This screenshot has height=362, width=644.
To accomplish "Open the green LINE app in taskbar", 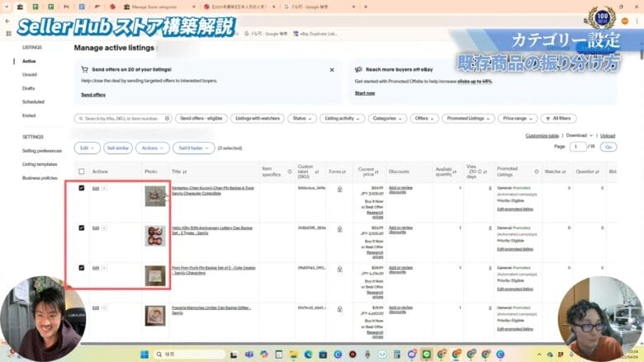I will [426, 355].
